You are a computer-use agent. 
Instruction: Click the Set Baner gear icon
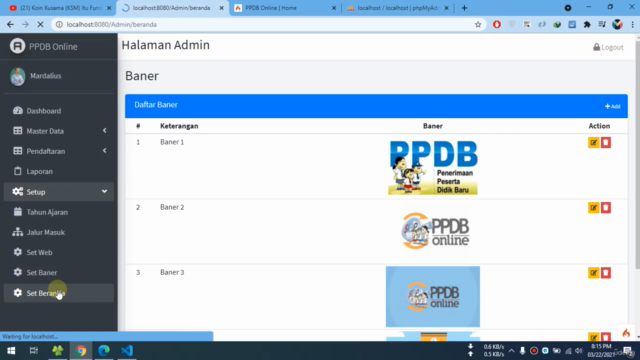(x=18, y=272)
